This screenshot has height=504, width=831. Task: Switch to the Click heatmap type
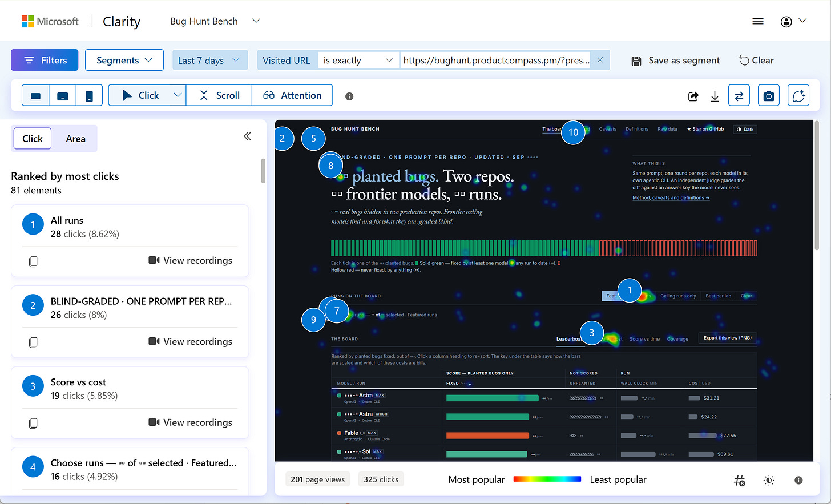(x=140, y=96)
